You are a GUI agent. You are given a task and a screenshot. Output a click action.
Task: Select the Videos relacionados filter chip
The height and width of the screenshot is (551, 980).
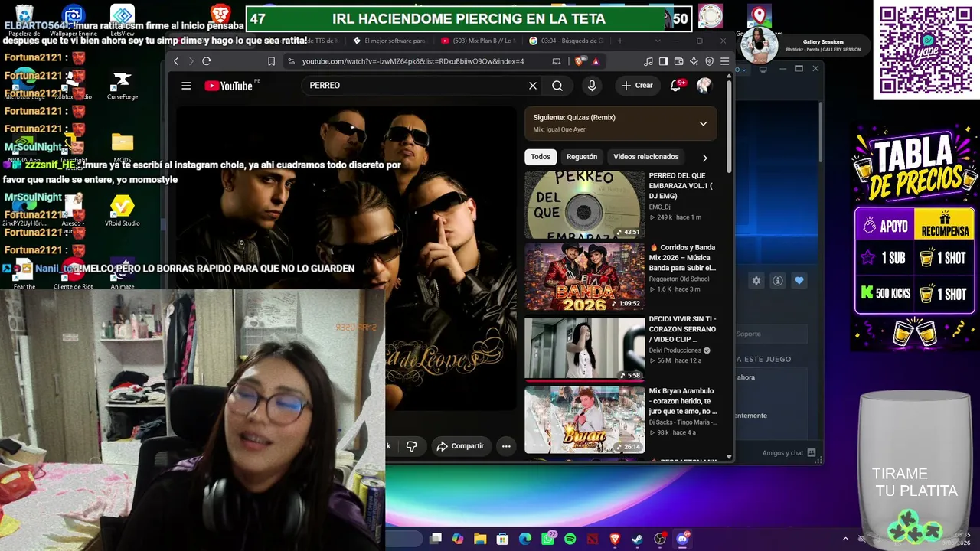pos(646,157)
